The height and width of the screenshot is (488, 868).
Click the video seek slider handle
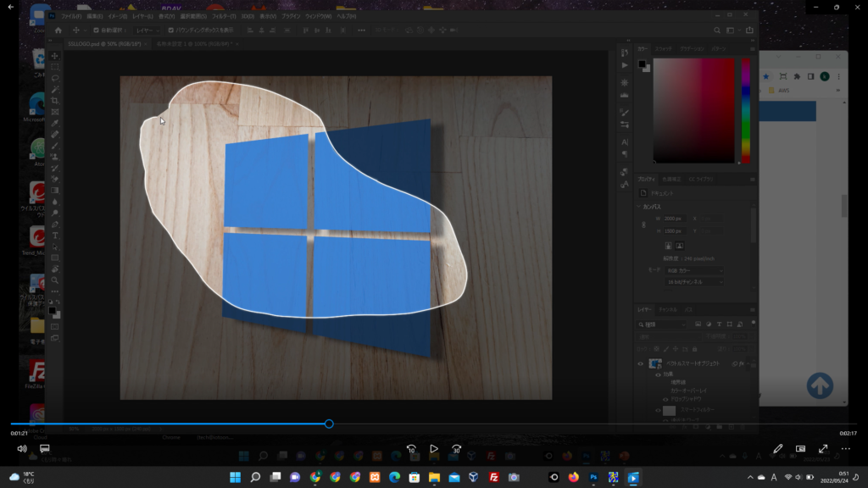pos(329,424)
